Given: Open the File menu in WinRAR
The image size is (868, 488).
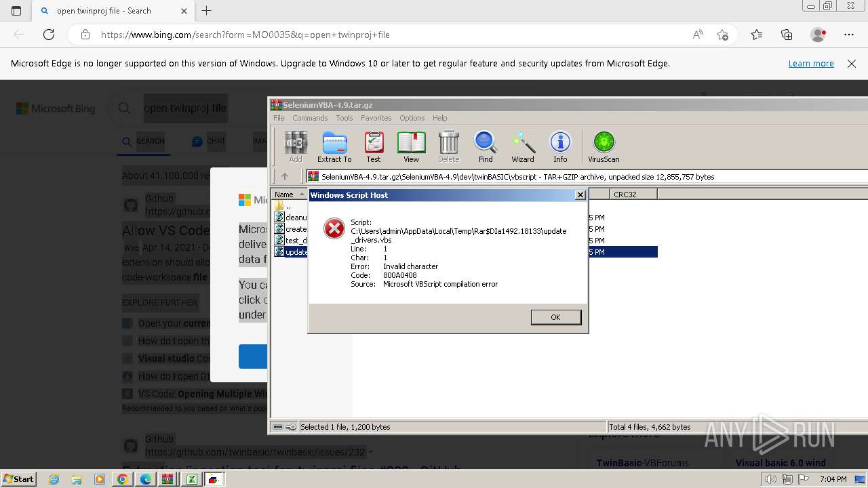Looking at the screenshot, I should tap(279, 118).
